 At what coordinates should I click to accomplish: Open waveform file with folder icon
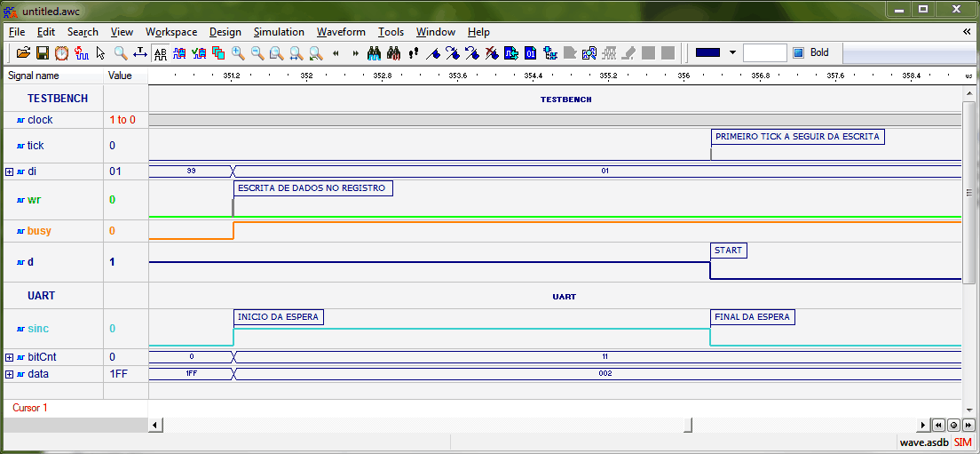[23, 53]
